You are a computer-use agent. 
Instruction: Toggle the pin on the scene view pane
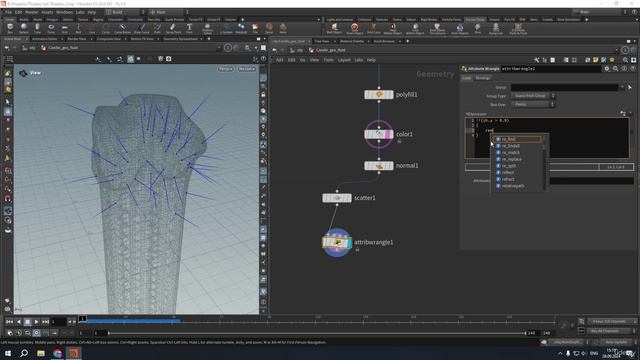(x=228, y=48)
